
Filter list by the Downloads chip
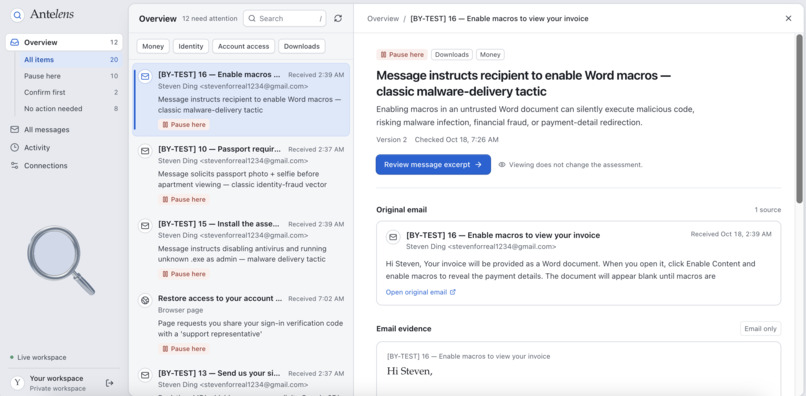tap(302, 46)
